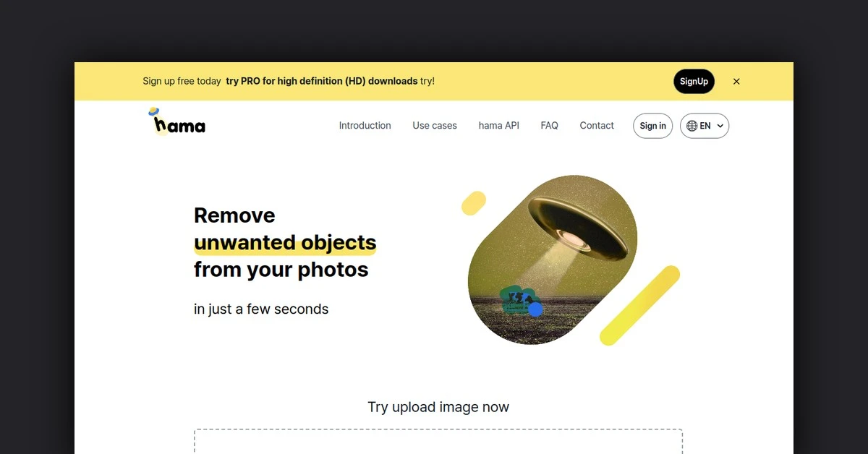
Task: Click the long yellow diagonal bar
Action: [640, 305]
